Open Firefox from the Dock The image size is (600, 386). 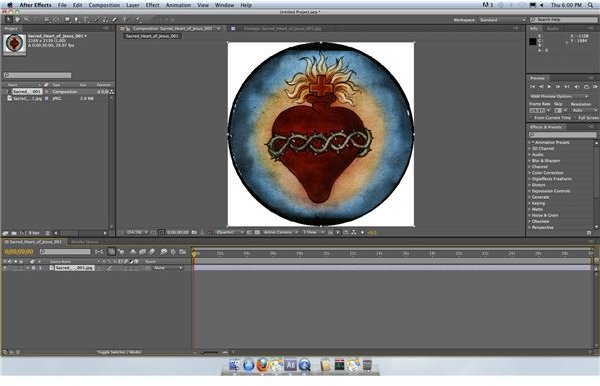[x=262, y=365]
